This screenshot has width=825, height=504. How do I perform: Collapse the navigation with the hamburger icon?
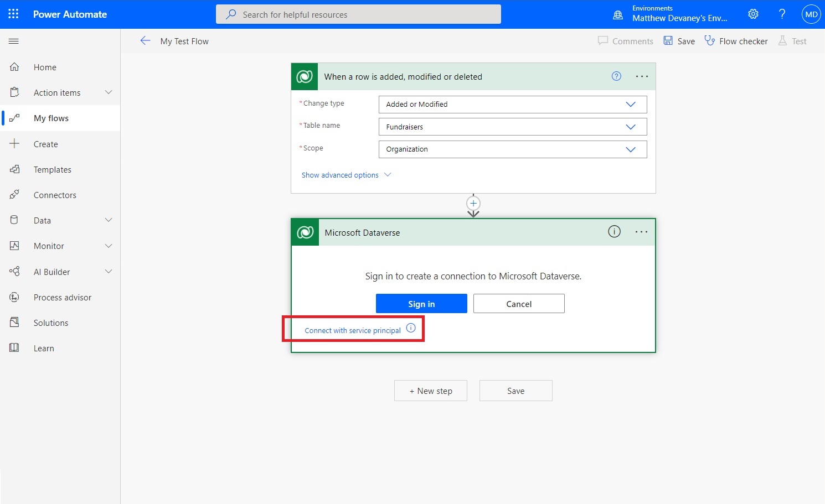tap(13, 41)
